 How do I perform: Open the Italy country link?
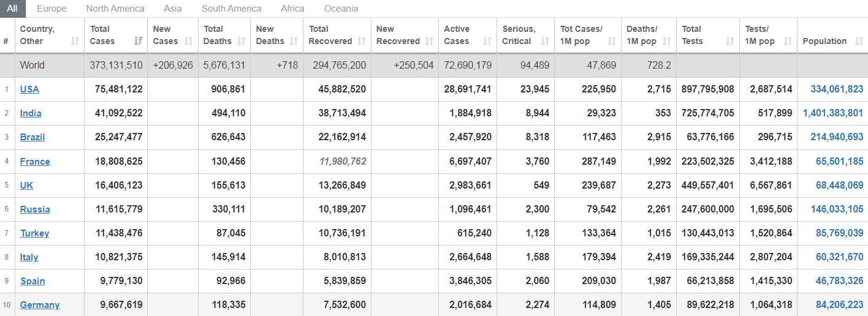pos(29,257)
